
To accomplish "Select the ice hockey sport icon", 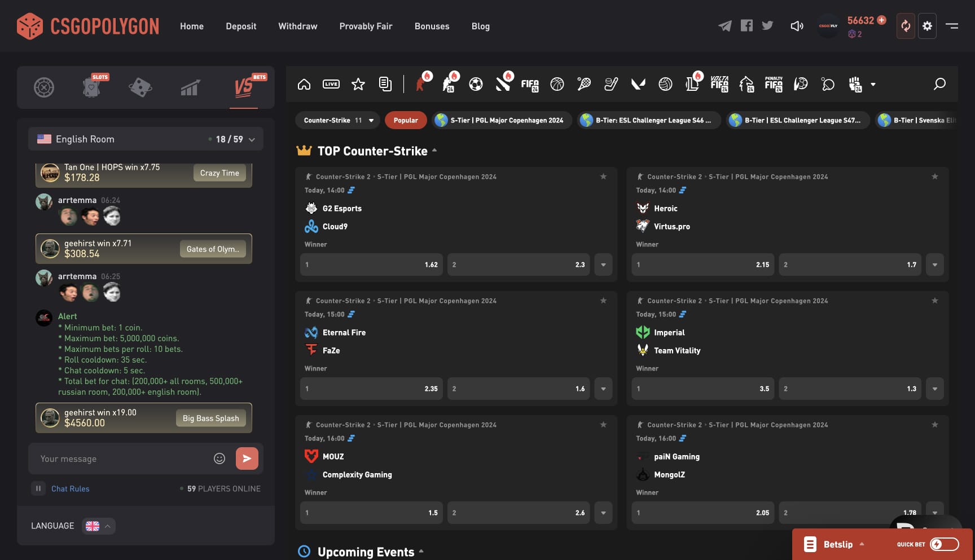I will point(611,85).
